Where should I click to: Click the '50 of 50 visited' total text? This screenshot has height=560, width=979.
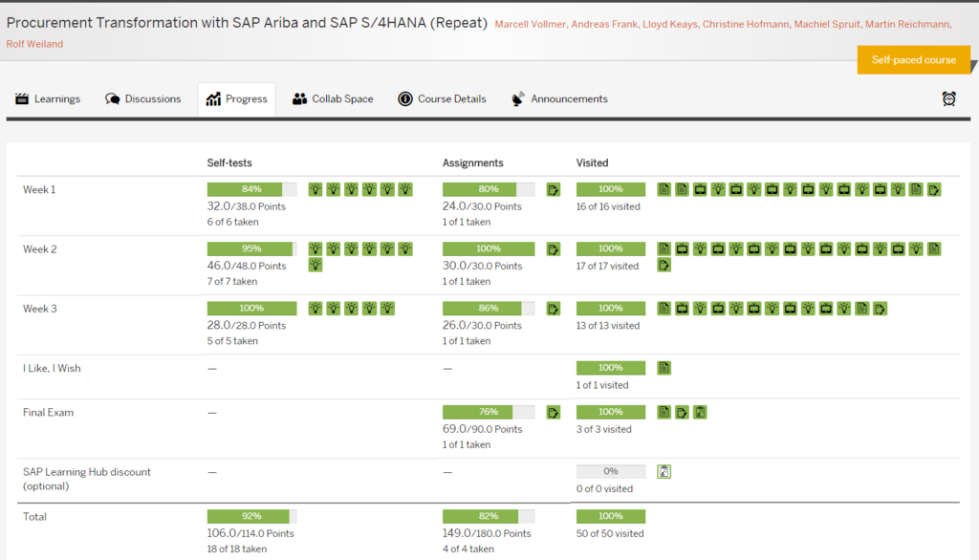(x=609, y=534)
